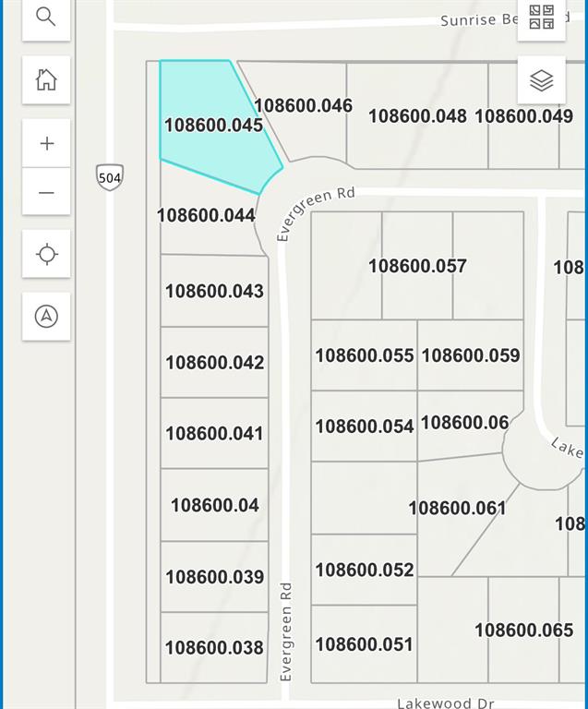Screen dimensions: 588x709
Task: Click the Lakewood Dr street label
Action: pyautogui.click(x=445, y=703)
